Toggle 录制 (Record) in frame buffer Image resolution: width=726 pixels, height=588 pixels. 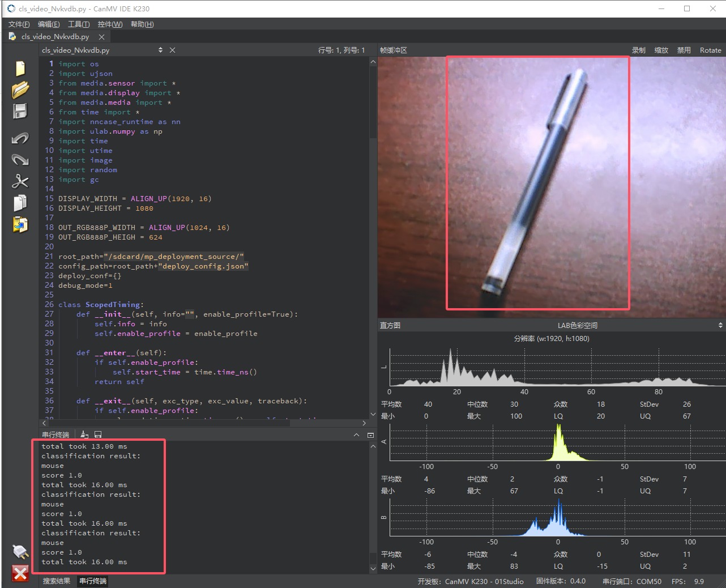pos(638,50)
